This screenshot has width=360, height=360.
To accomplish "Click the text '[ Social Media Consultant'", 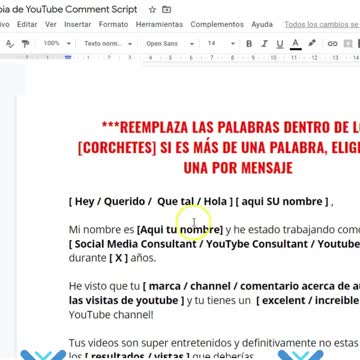I will [133, 244].
